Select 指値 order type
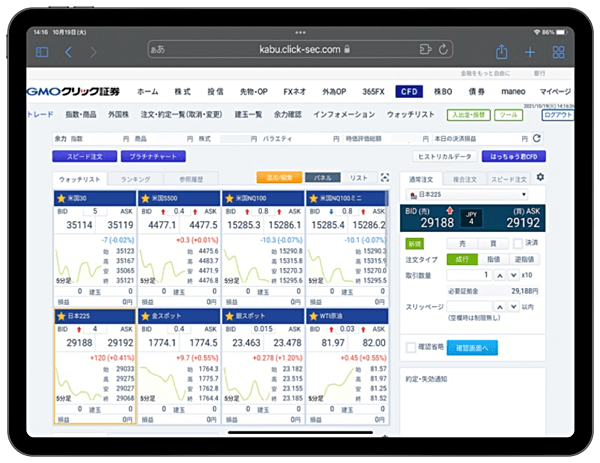This screenshot has height=463, width=600. coord(494,259)
